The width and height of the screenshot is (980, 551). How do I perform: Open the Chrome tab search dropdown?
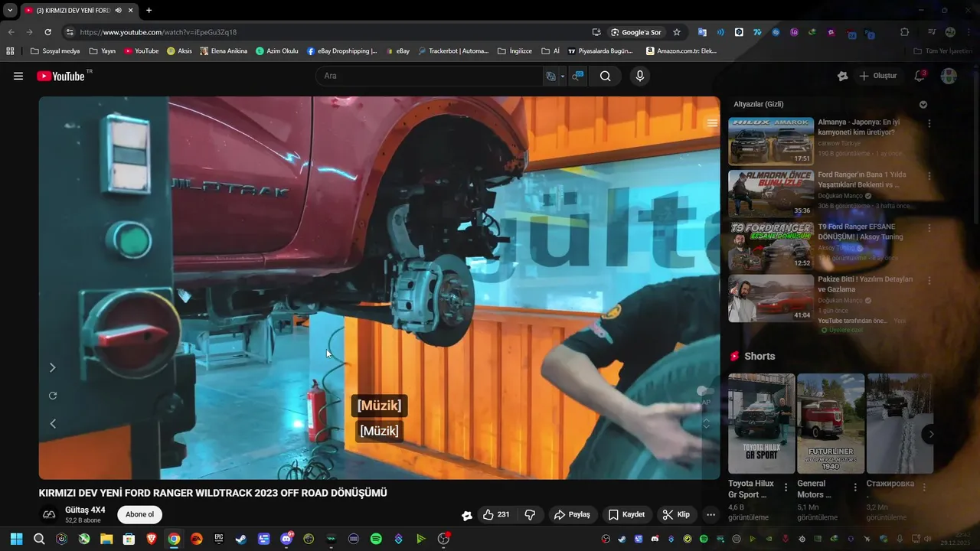tap(10, 10)
